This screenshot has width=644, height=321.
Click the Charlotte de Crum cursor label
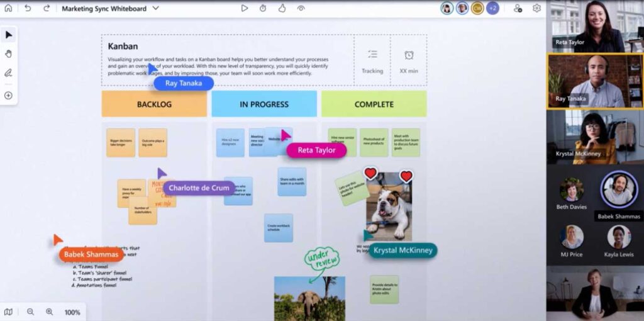tap(199, 188)
